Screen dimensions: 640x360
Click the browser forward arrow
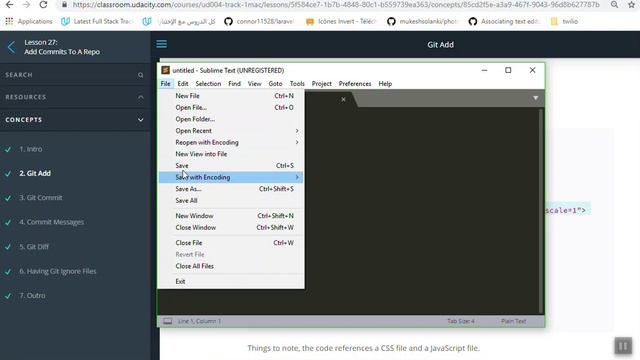[x=26, y=5]
